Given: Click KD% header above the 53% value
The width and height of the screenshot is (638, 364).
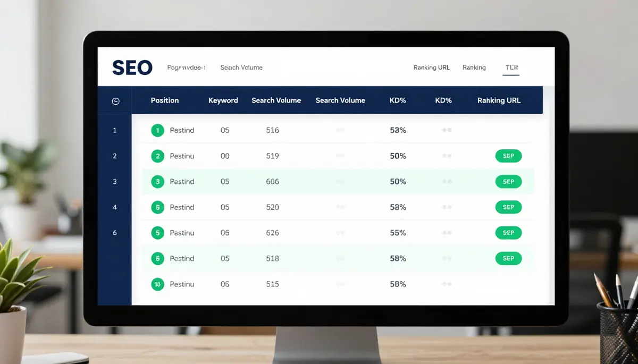Looking at the screenshot, I should tap(398, 100).
